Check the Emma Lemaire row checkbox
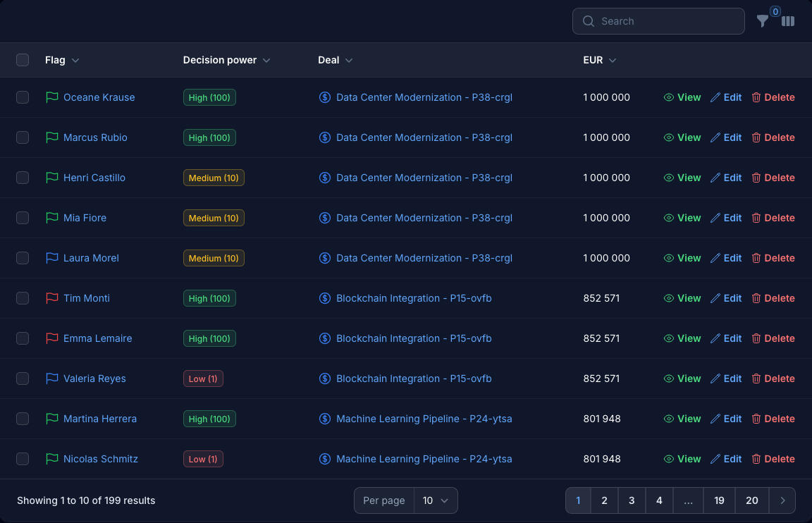 (x=23, y=338)
